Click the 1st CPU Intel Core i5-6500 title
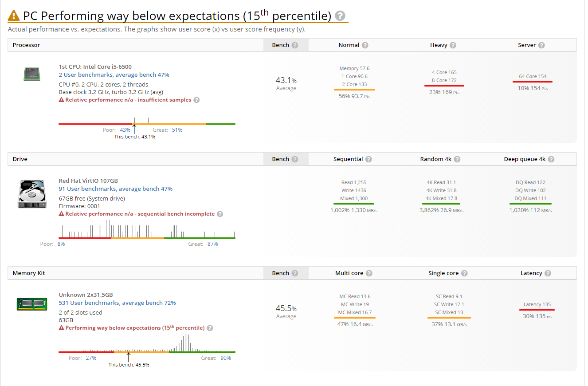 point(95,67)
